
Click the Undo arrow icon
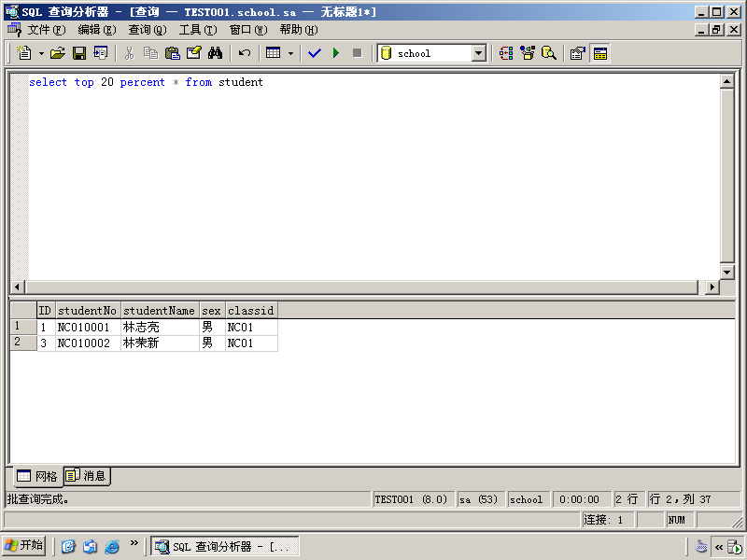coord(245,53)
